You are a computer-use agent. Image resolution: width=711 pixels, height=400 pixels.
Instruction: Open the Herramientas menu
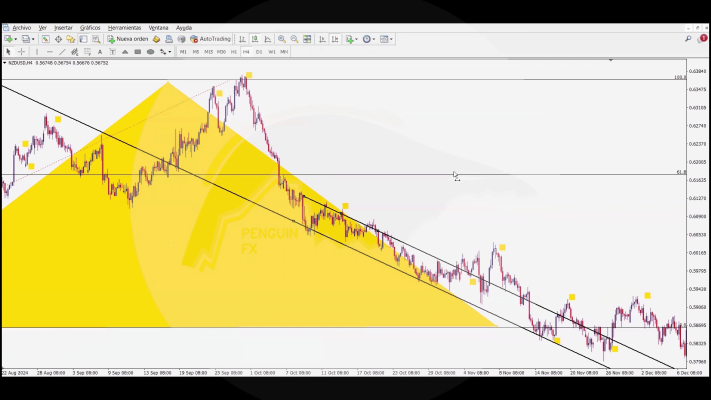pyautogui.click(x=124, y=27)
